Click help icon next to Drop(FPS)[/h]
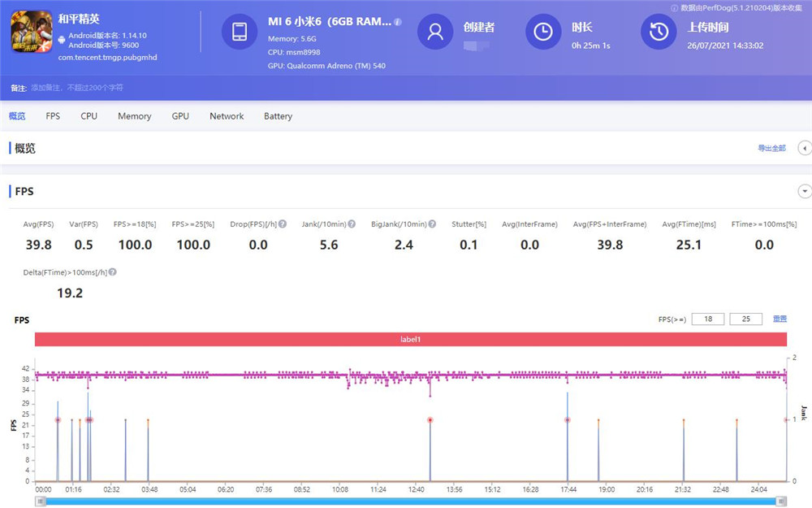 coord(283,224)
